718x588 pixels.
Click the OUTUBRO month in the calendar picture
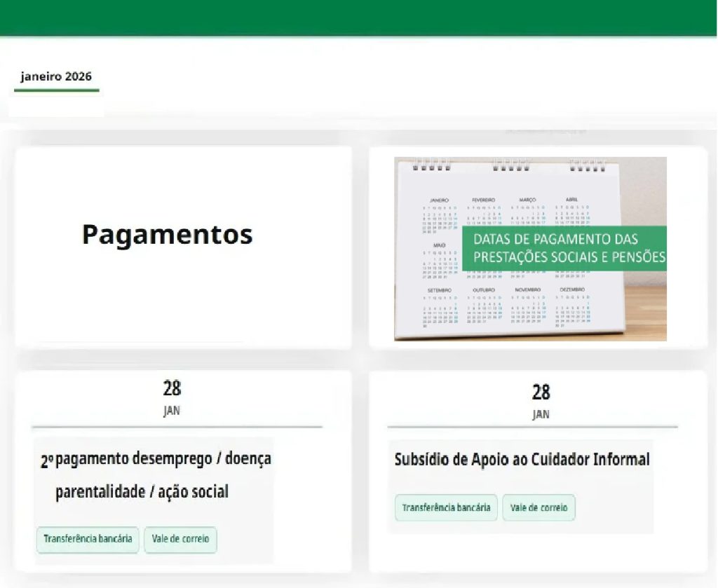pos(483,290)
